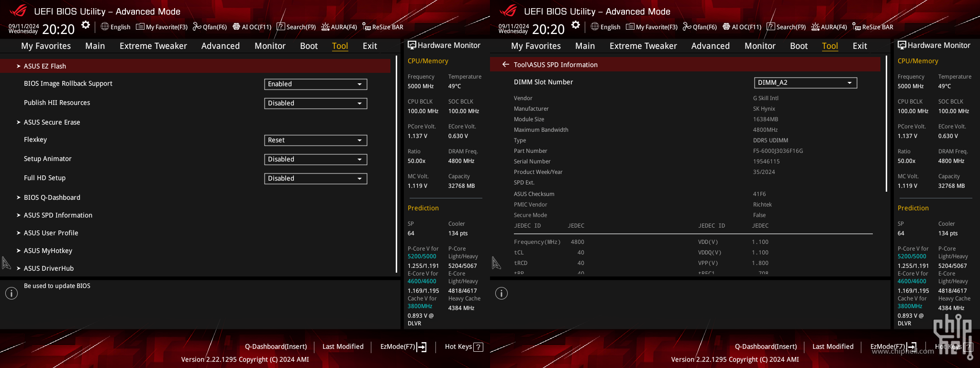Click scrollbar of SPD Information list
The width and height of the screenshot is (980, 368).
click(887, 125)
